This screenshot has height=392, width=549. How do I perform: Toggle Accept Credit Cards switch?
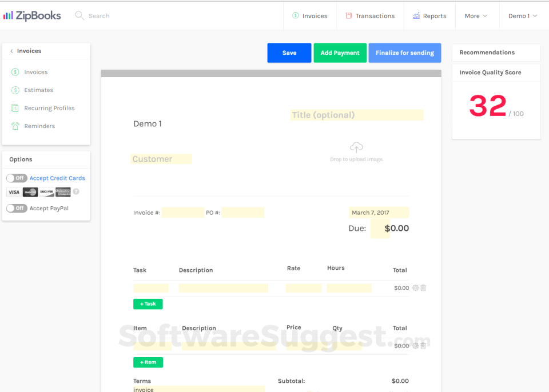coord(17,178)
